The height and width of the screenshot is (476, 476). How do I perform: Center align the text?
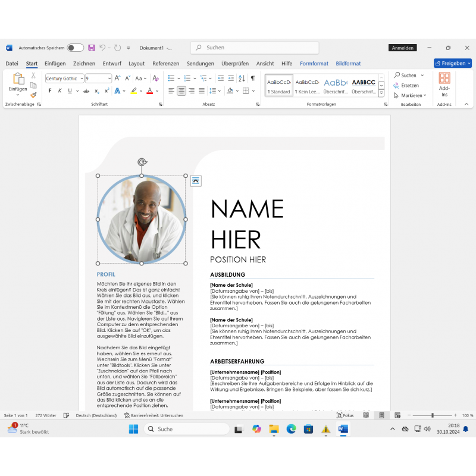tap(181, 91)
